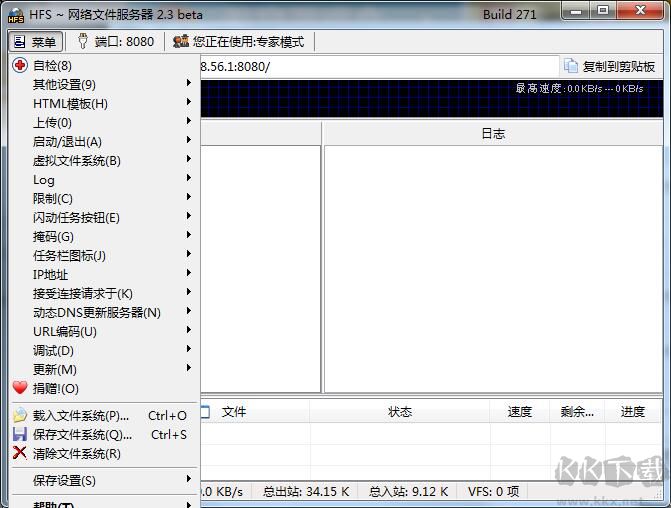
Task: Select 捐赠!(O) menu entry
Action: (104, 388)
